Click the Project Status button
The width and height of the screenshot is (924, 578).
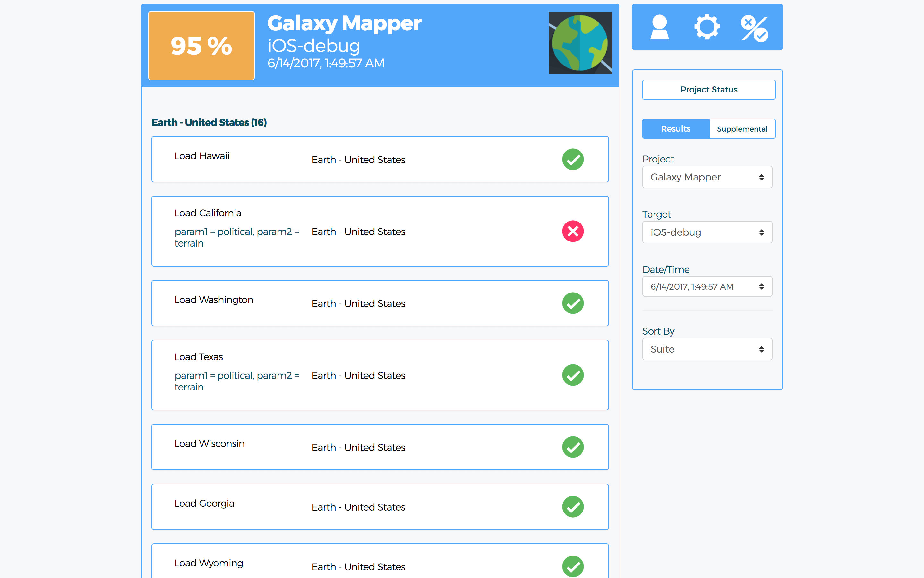(709, 90)
